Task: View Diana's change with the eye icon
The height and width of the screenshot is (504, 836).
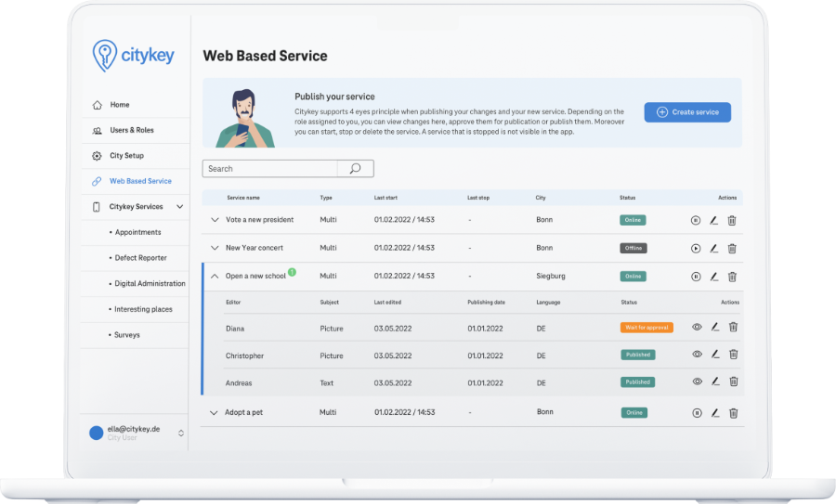Action: click(x=697, y=327)
